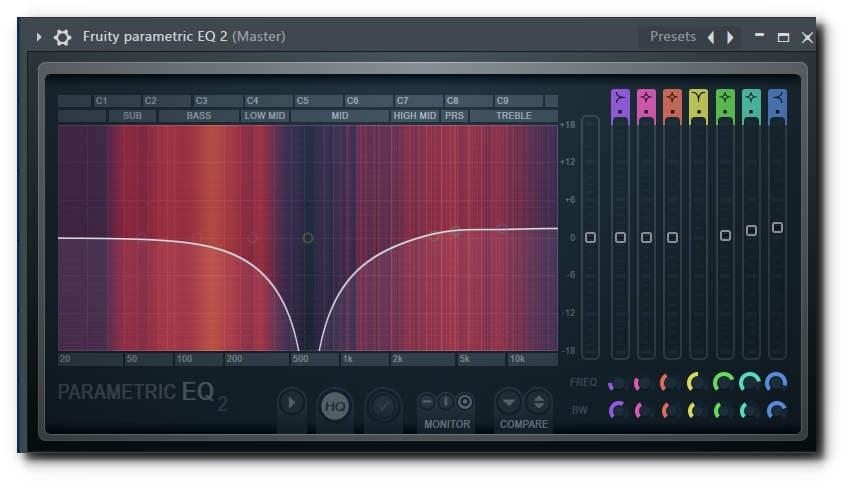Open the plugin options arrow menu
The image size is (847, 484).
tap(38, 37)
